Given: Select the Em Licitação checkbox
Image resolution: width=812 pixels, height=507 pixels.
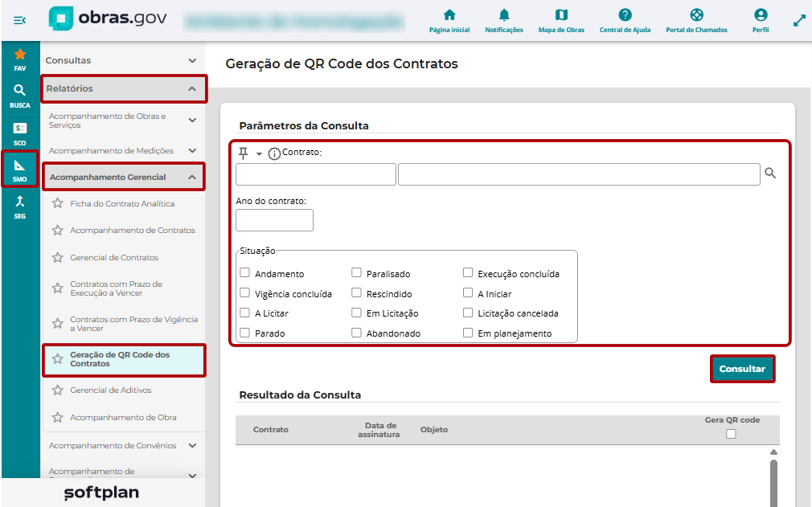Looking at the screenshot, I should [x=356, y=313].
